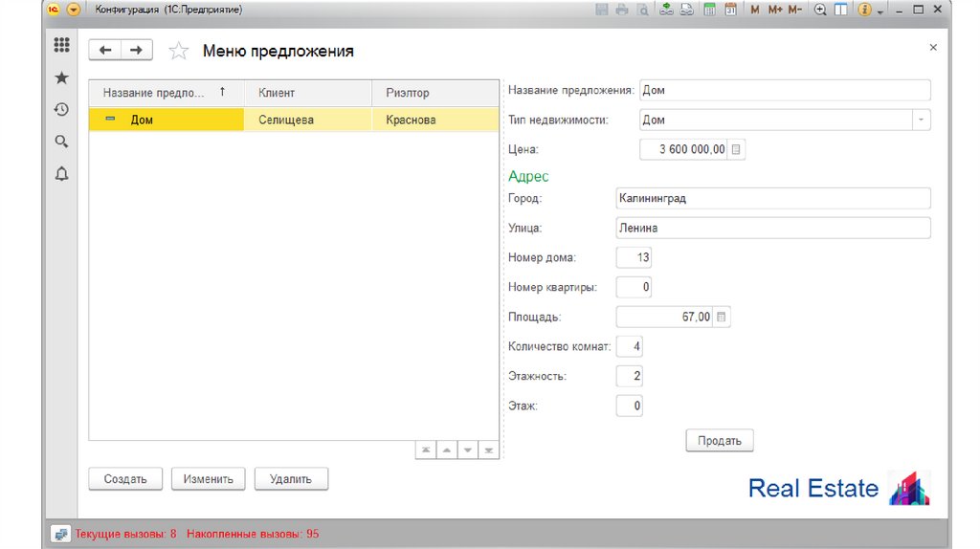
Task: Open the calculator icon in title toolbar
Action: (x=710, y=10)
